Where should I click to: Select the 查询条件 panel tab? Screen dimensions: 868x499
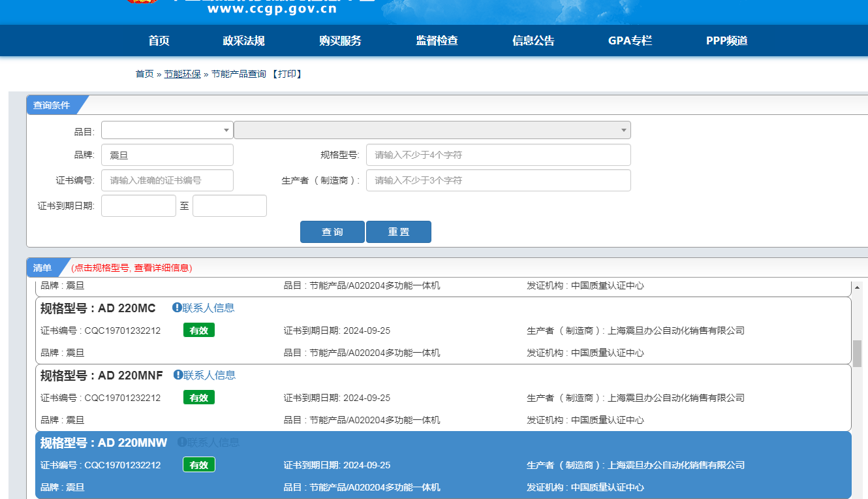click(52, 105)
